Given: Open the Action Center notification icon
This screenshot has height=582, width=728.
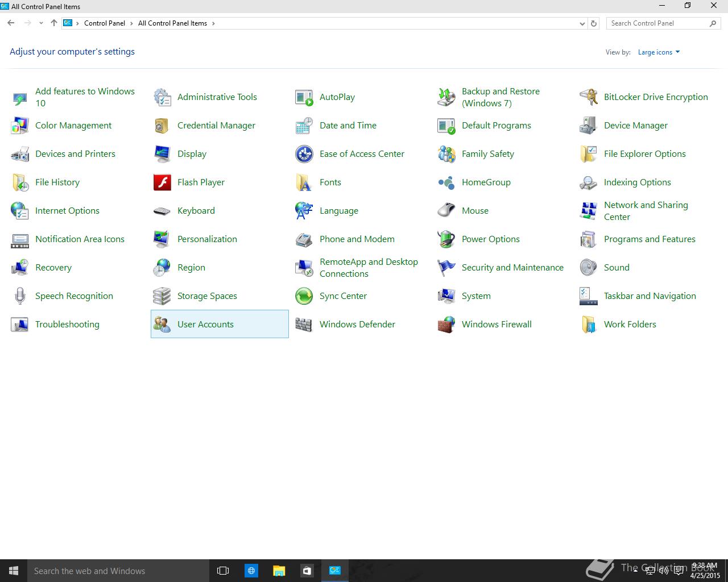Looking at the screenshot, I should tap(679, 571).
